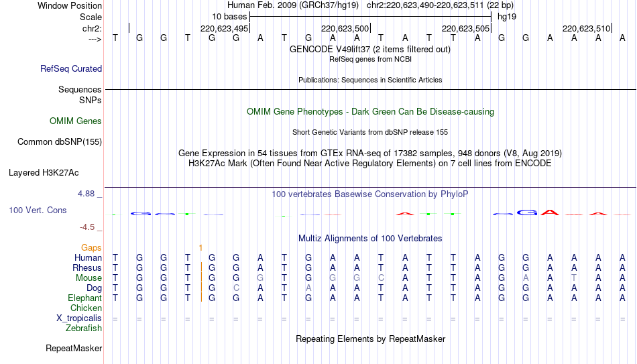The height and width of the screenshot is (364, 637).
Task: Select the Common dbSNP(155) track label
Action: [x=60, y=142]
